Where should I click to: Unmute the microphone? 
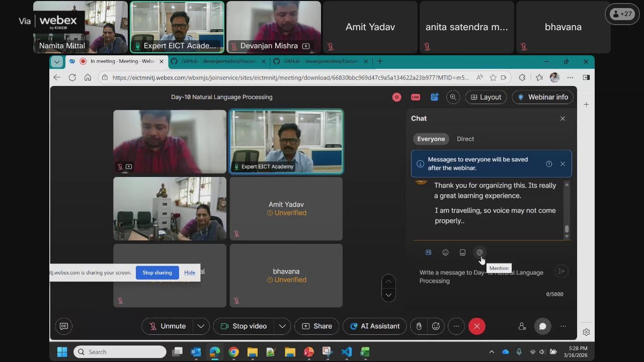point(168,326)
